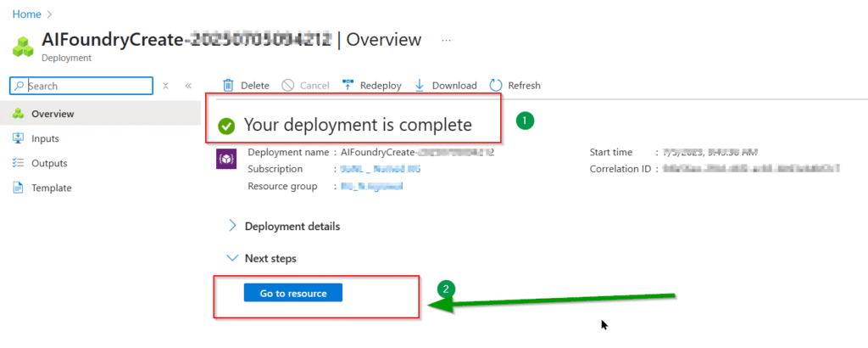
Task: Click the Outputs checklist sidebar icon
Action: pos(19,164)
